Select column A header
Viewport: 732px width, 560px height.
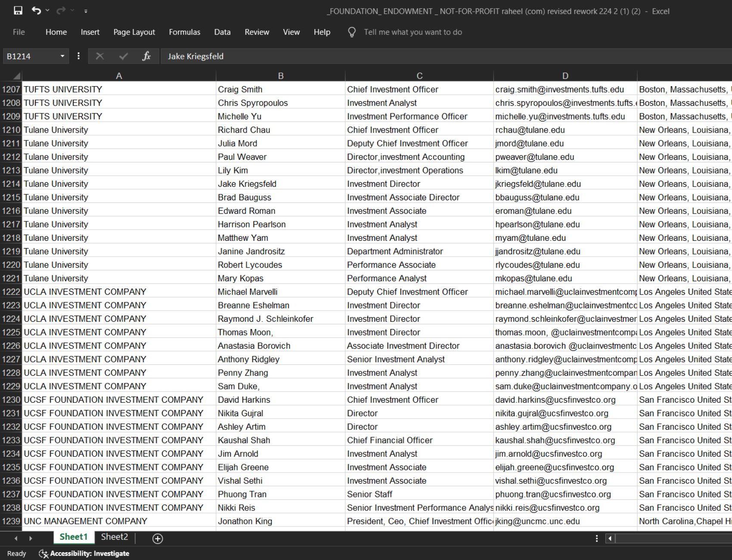(119, 76)
